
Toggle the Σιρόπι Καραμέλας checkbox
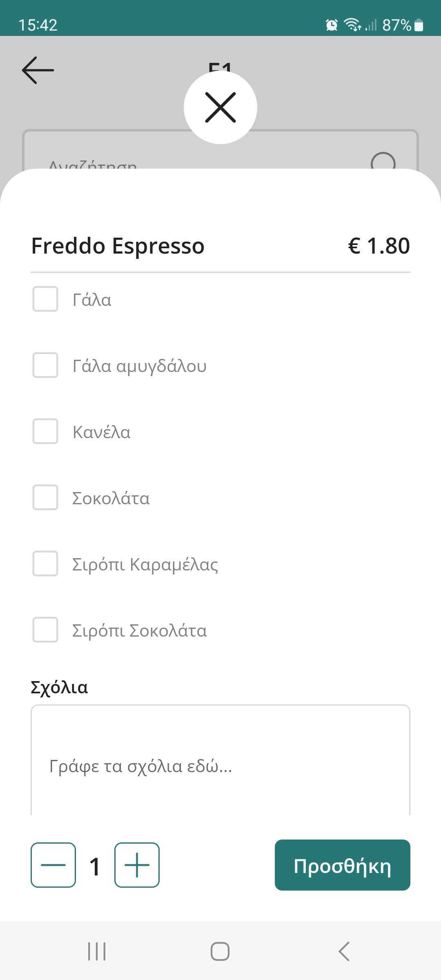[x=45, y=564]
